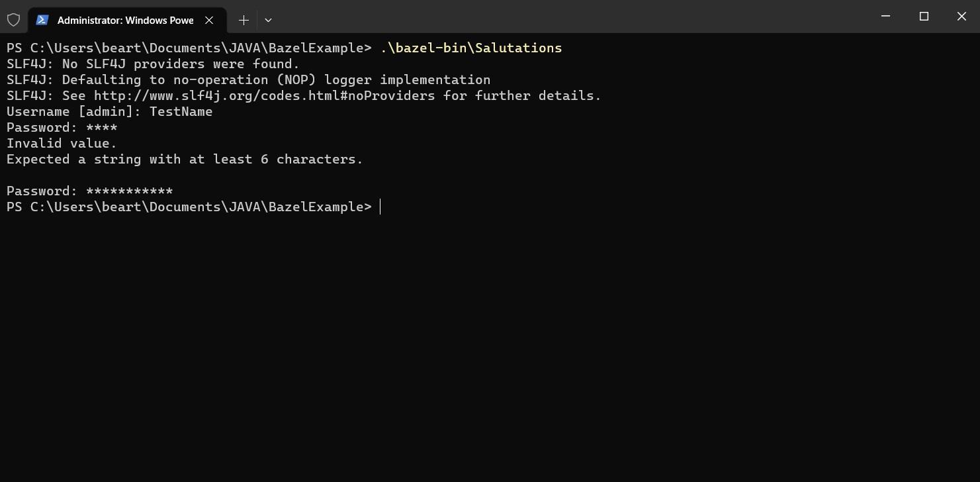Click the administrator shield icon
Screen dimensions: 980x482
13,20
